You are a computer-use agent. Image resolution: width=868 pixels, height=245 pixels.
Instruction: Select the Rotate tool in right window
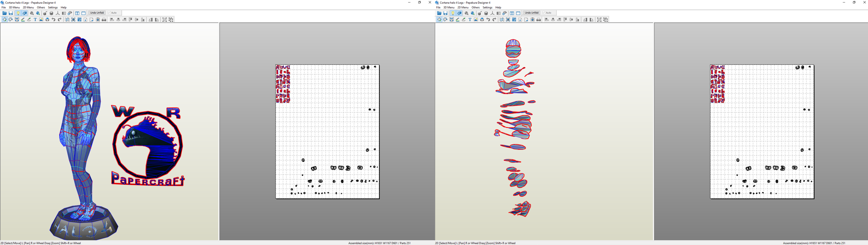445,19
